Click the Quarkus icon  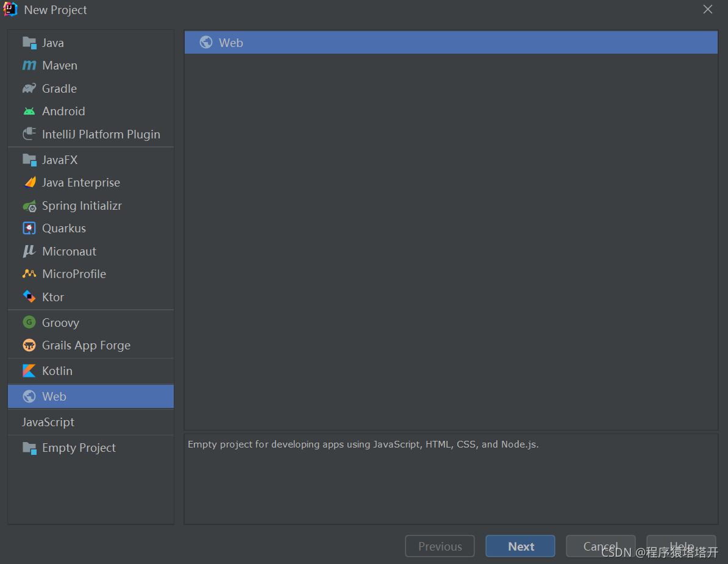pos(29,229)
